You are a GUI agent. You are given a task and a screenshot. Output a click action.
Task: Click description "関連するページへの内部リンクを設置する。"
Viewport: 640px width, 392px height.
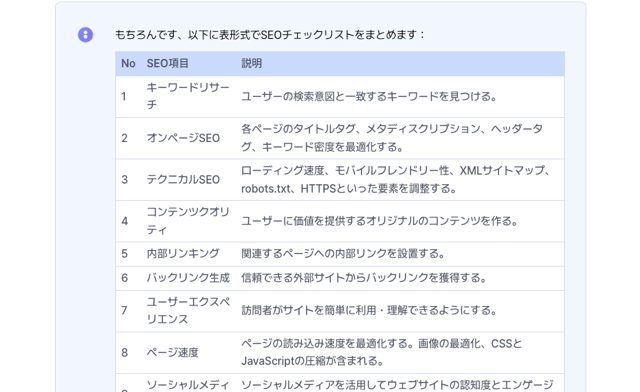coord(343,254)
